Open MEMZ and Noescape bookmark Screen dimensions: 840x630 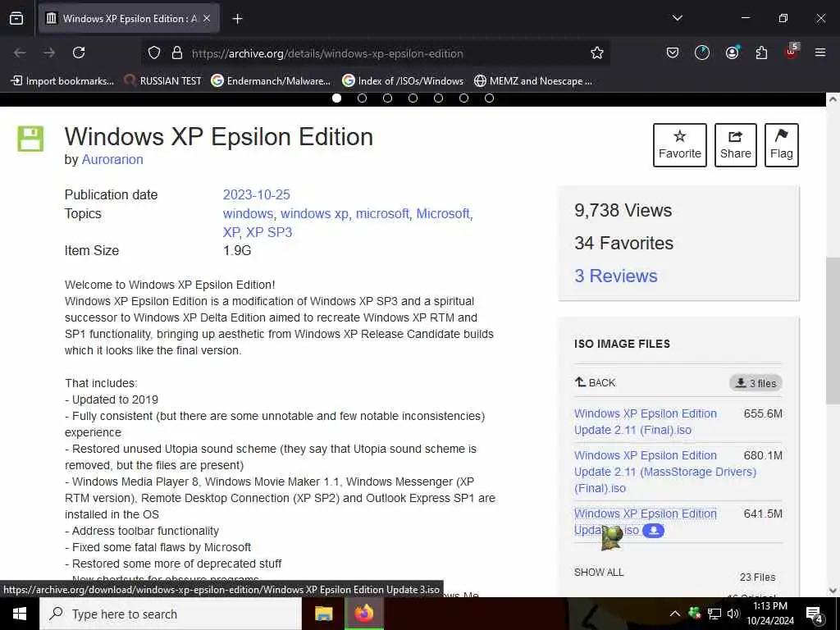click(x=533, y=81)
